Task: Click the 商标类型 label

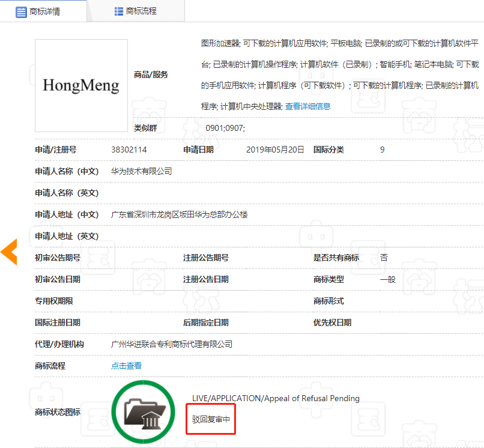Action: point(328,279)
